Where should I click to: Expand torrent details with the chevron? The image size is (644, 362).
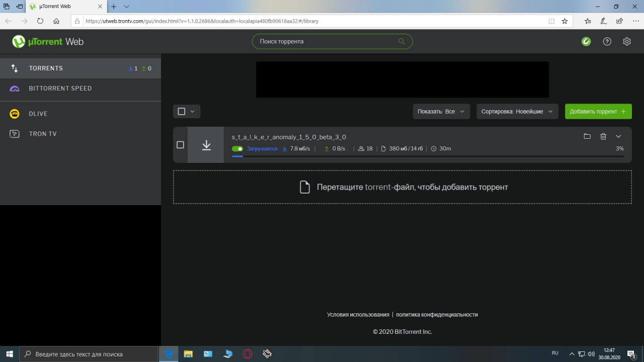click(619, 136)
